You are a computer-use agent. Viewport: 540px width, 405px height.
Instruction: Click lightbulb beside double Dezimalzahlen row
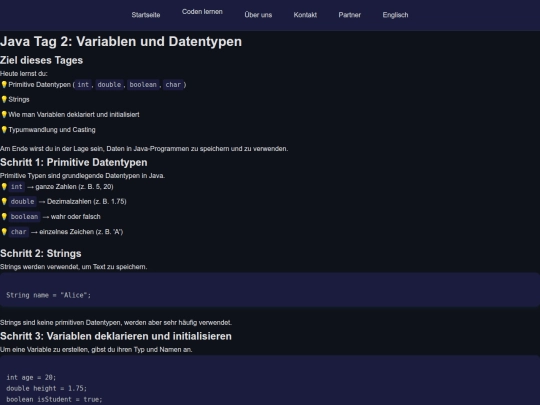click(x=4, y=201)
